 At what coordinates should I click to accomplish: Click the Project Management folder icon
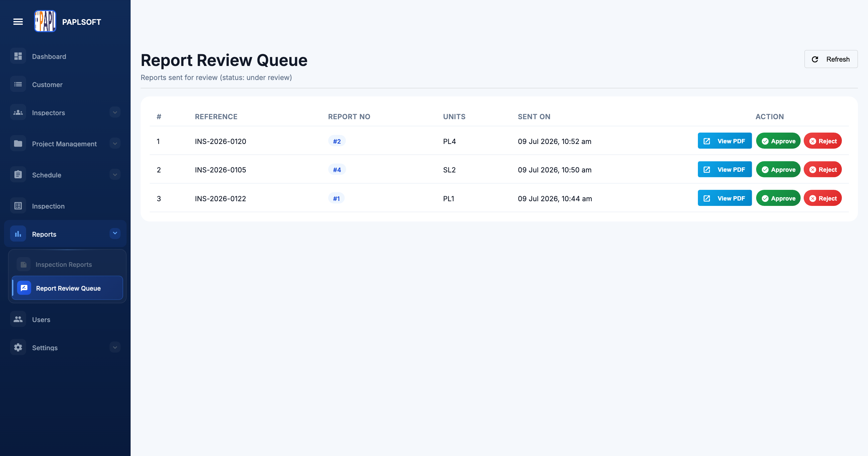tap(18, 144)
